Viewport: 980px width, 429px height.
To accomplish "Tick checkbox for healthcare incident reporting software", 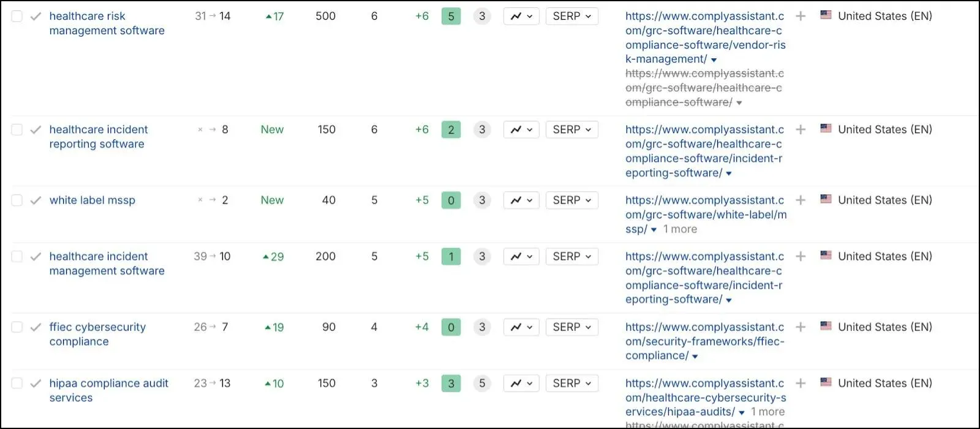I will (x=17, y=130).
